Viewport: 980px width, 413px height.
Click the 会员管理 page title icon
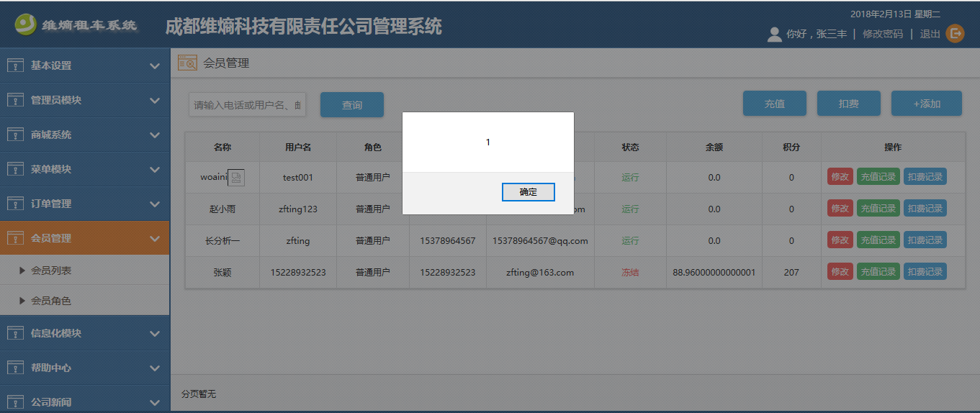pyautogui.click(x=187, y=63)
